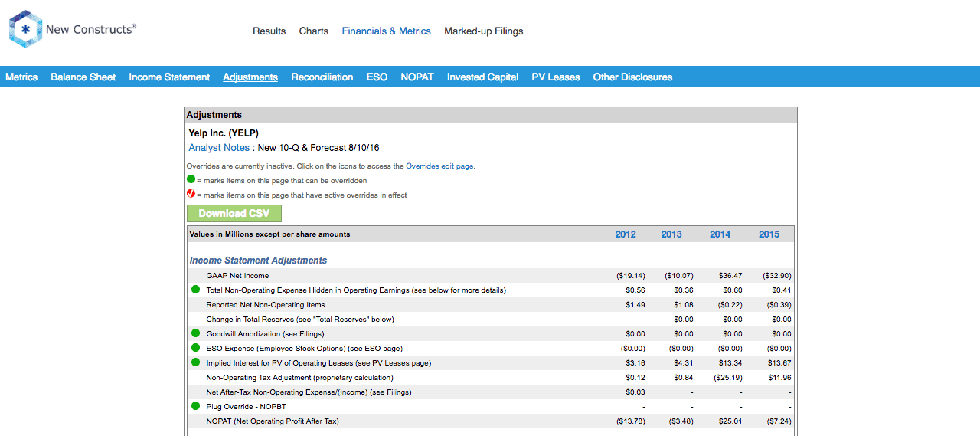
Task: Open the ESO tab
Action: tap(377, 77)
